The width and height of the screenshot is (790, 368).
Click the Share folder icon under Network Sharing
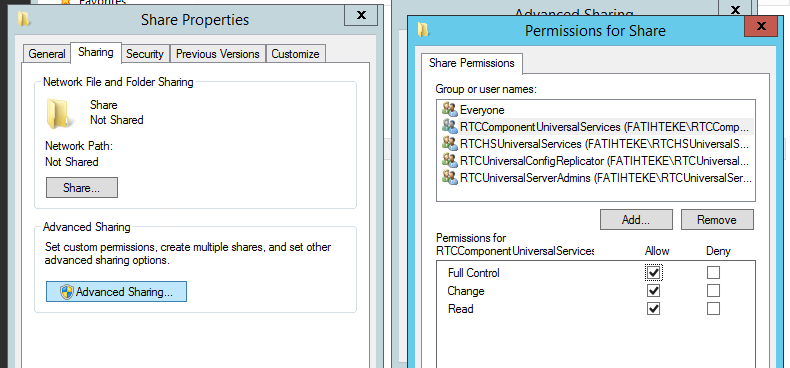tap(59, 113)
